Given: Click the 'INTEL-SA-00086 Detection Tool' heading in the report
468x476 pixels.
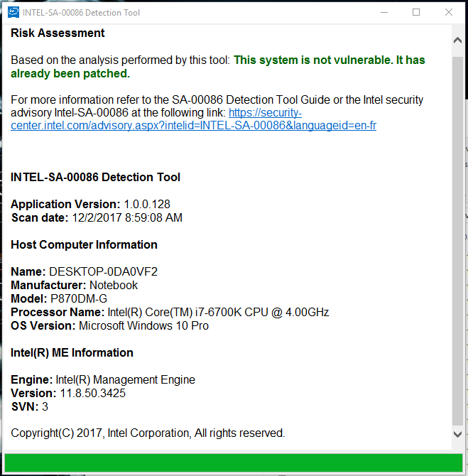Looking at the screenshot, I should (x=95, y=177).
